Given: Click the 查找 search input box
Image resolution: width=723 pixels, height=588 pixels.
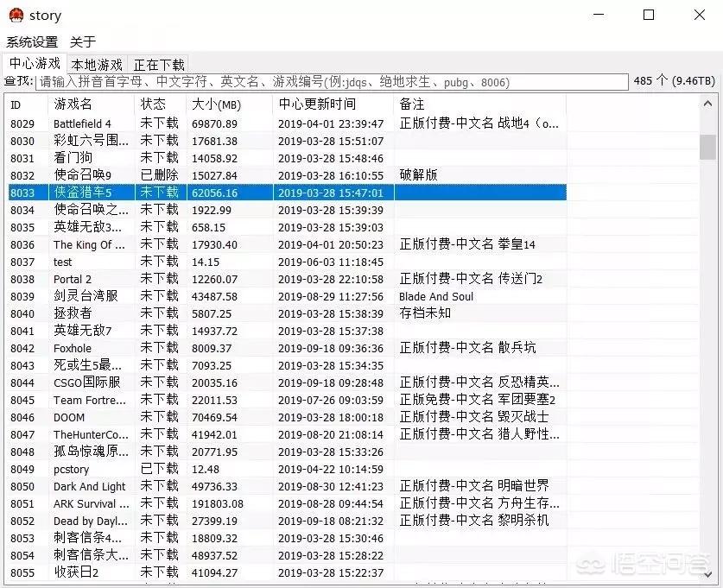Looking at the screenshot, I should 346,82.
